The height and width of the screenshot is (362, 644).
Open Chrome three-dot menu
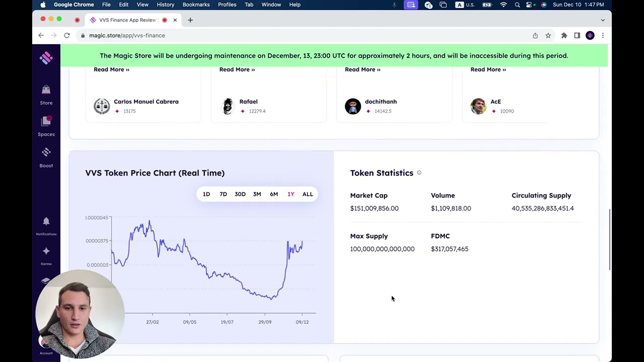(x=603, y=35)
